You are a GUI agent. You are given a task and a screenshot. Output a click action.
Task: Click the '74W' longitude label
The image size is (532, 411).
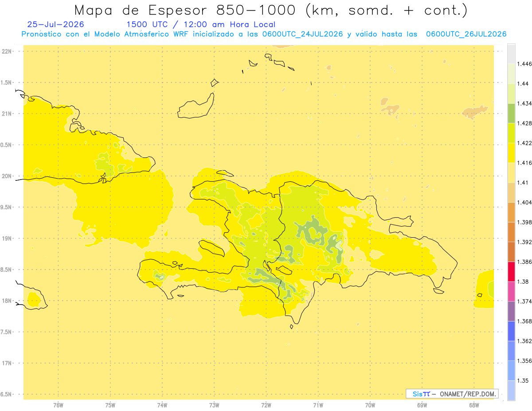coord(162,406)
